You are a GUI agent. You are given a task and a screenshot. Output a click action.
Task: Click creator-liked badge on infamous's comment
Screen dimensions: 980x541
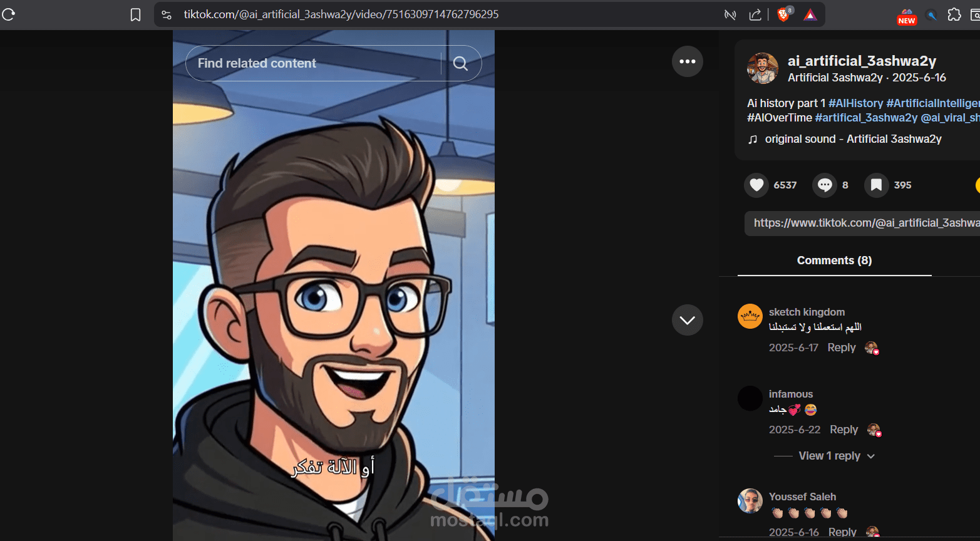[874, 430]
